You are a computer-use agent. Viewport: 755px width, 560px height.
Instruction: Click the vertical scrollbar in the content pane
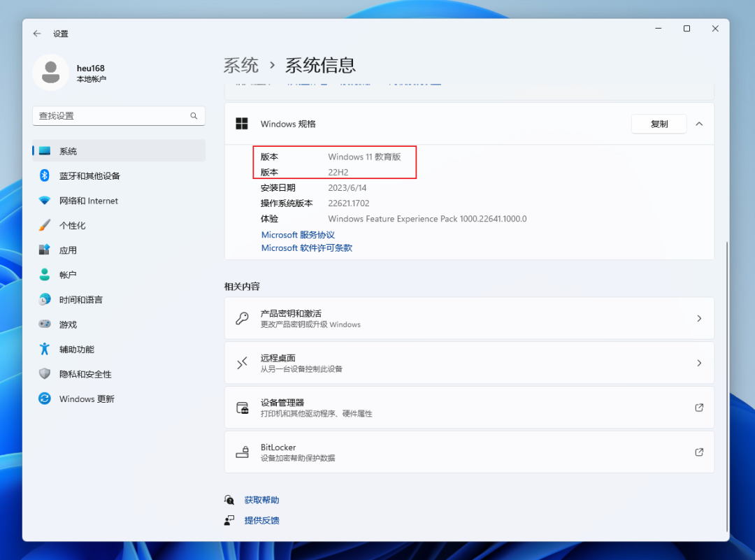click(726, 385)
